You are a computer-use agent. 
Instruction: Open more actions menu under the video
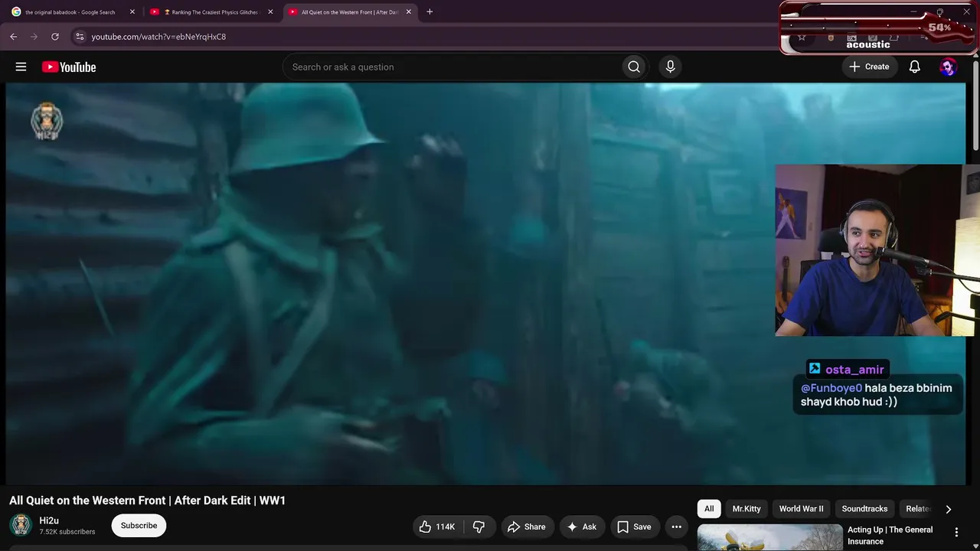coord(676,527)
